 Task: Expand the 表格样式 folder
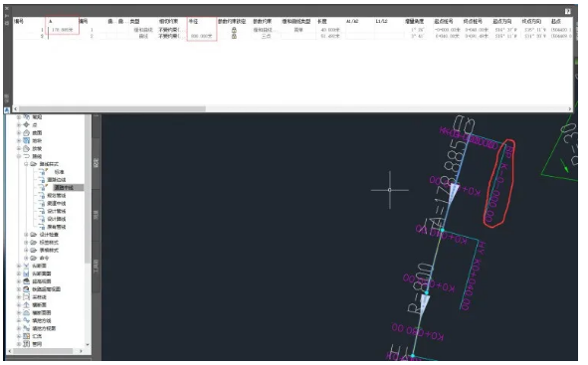(x=26, y=250)
